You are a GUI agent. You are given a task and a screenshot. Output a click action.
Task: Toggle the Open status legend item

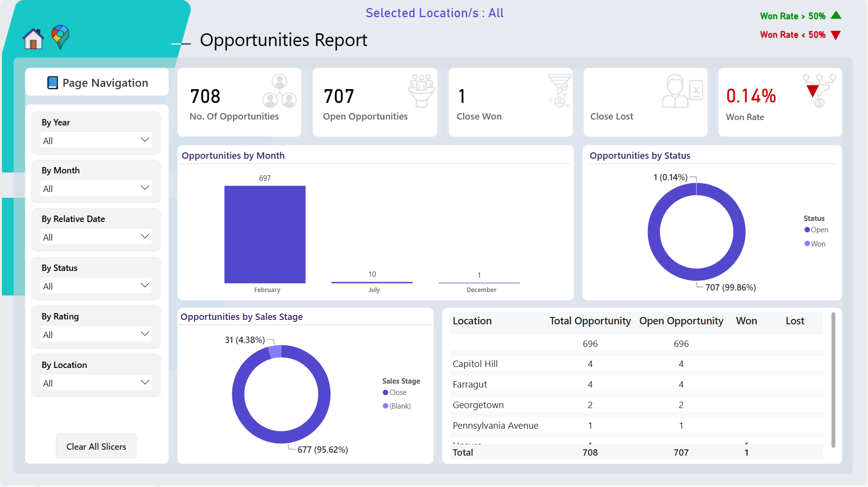pyautogui.click(x=816, y=230)
